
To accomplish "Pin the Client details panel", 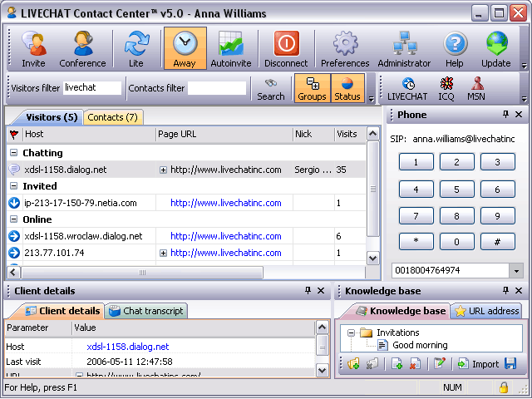I will pyautogui.click(x=308, y=290).
